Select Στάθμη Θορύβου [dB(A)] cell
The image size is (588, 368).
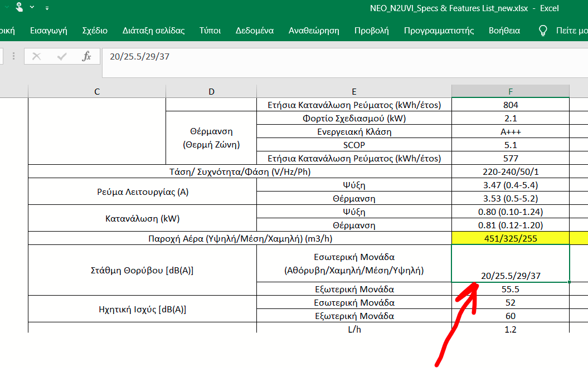click(x=143, y=270)
